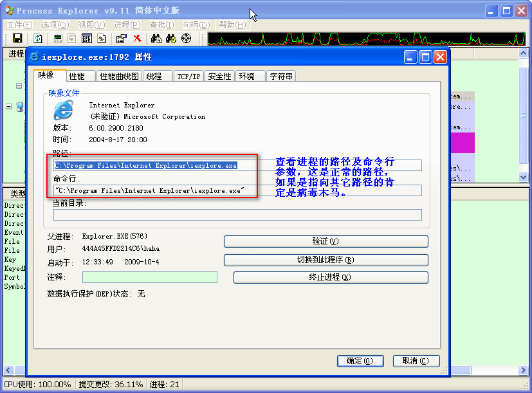
Task: Select the Event row in lower pane
Action: pyautogui.click(x=14, y=232)
